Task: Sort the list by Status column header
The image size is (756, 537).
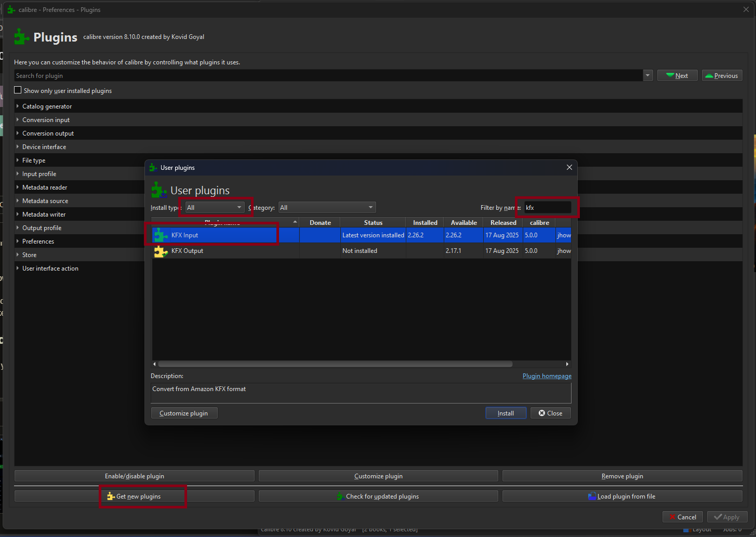Action: click(x=373, y=223)
